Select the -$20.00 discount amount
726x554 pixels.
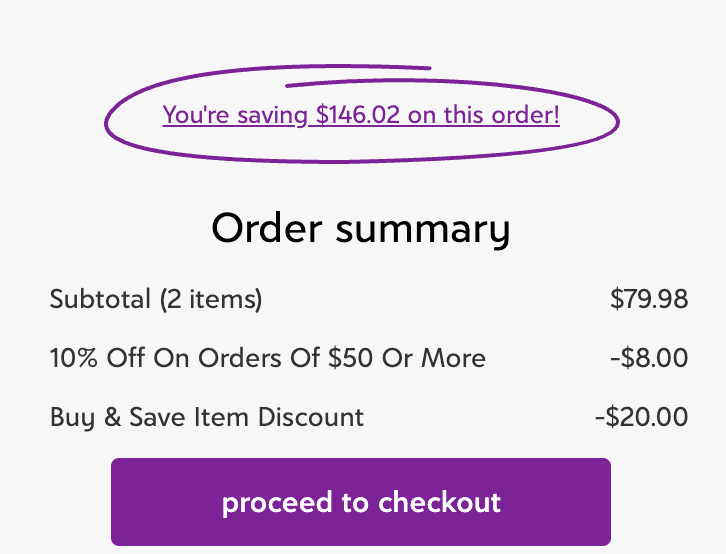641,417
